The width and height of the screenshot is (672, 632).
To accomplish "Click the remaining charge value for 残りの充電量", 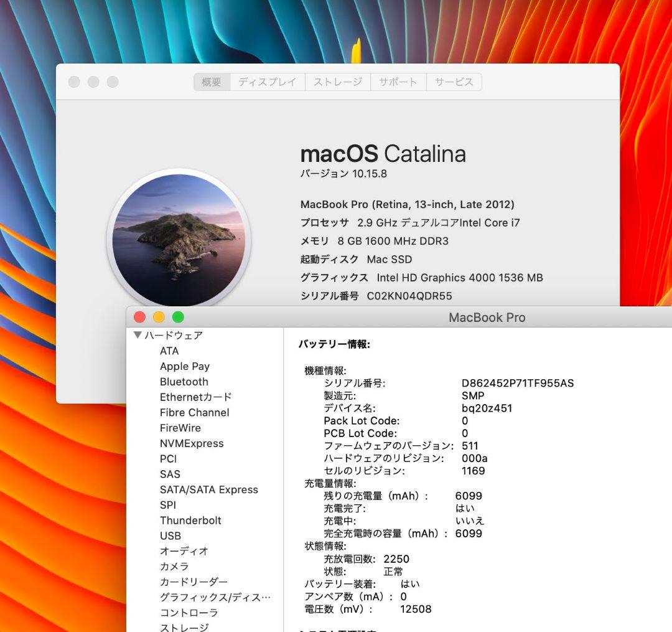I will [469, 496].
